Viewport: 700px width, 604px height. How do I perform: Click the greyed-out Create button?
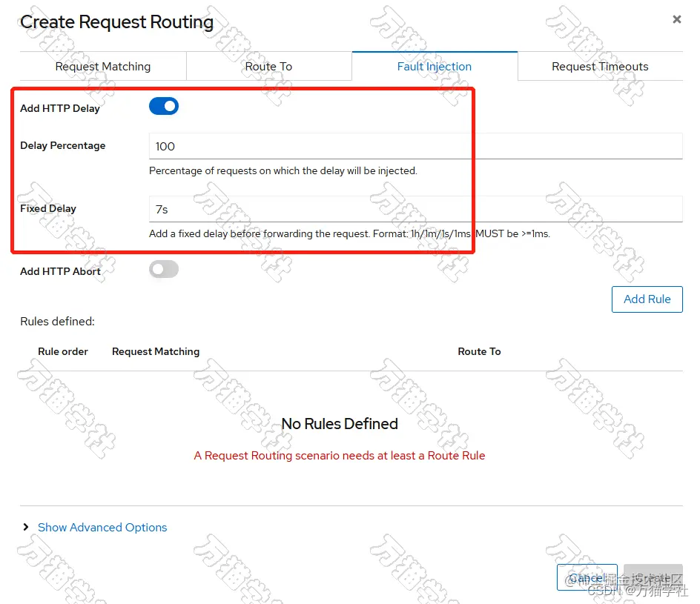coord(653,577)
